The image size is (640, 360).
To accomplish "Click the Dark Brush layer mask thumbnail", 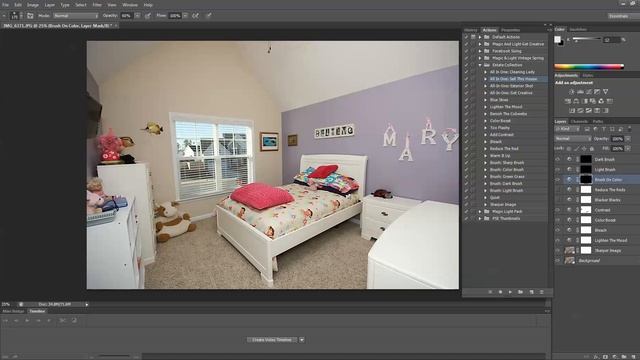I will (586, 159).
